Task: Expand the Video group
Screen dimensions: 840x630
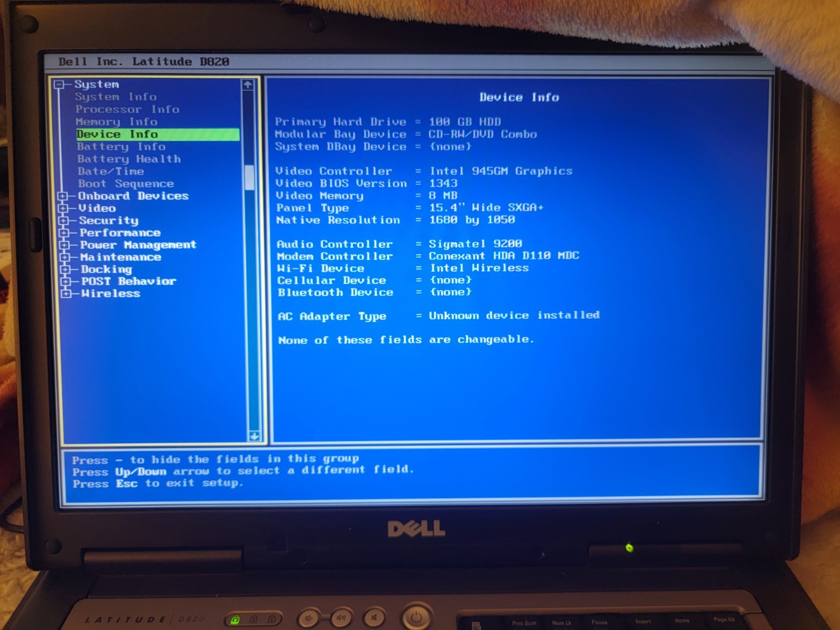Action: tap(64, 208)
